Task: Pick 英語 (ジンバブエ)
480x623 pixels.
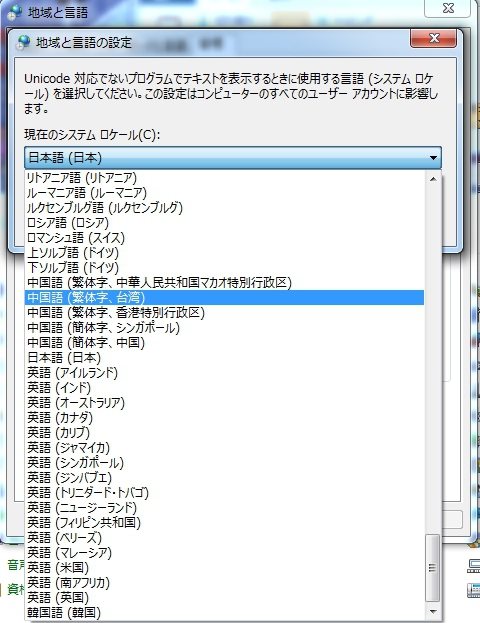Action: (x=224, y=478)
